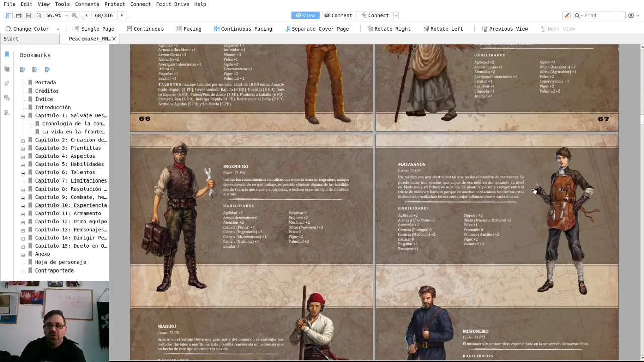This screenshot has height=362, width=644.
Task: Jump to Índice bookmark
Action: (44, 99)
